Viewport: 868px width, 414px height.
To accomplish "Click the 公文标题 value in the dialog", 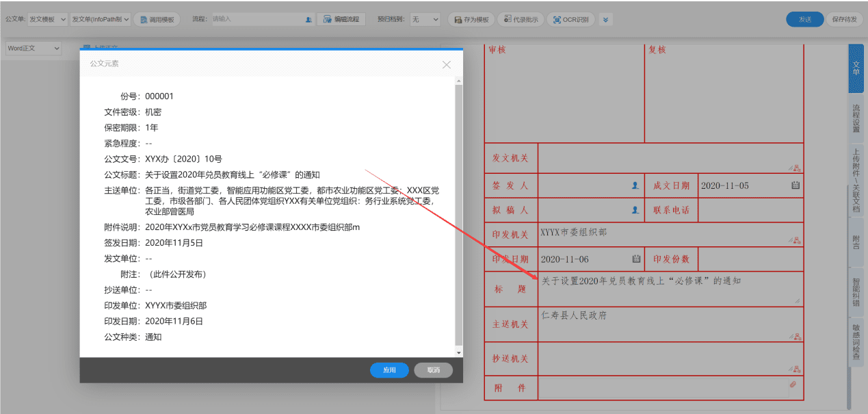I will [233, 174].
